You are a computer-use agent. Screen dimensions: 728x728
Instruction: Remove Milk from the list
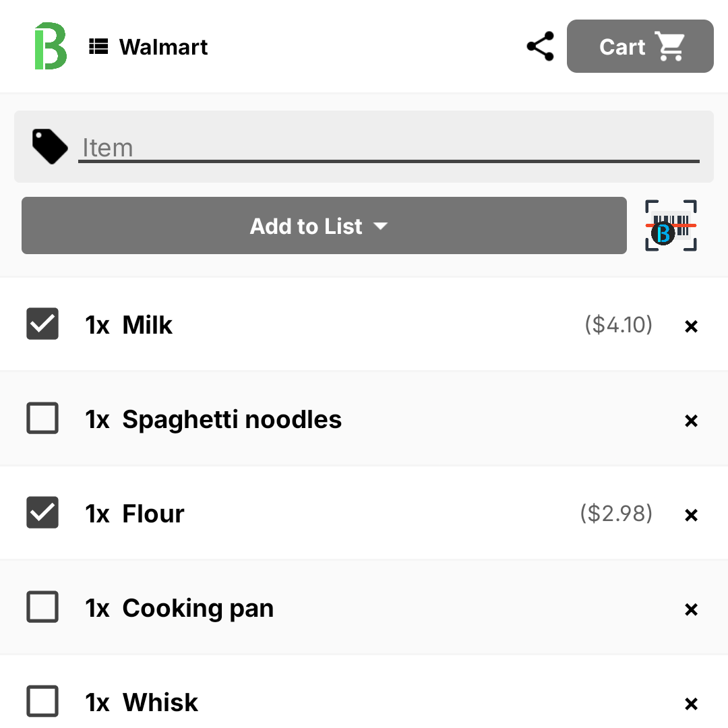click(691, 326)
